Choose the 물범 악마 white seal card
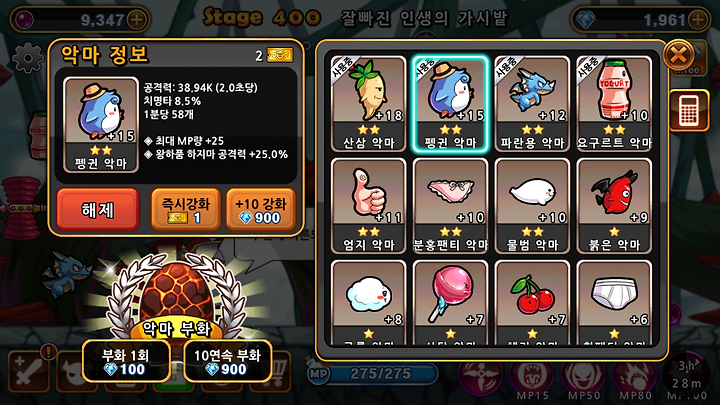Viewport: 720px width, 405px height. coord(532,206)
